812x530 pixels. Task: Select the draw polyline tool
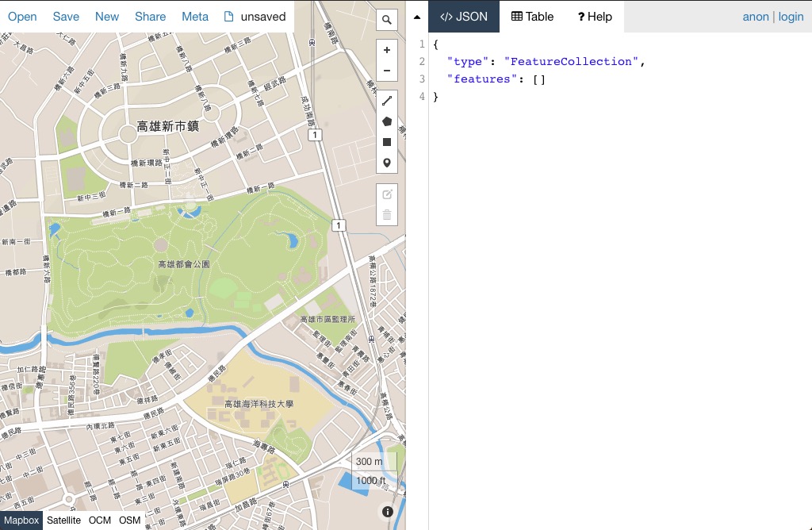[386, 101]
